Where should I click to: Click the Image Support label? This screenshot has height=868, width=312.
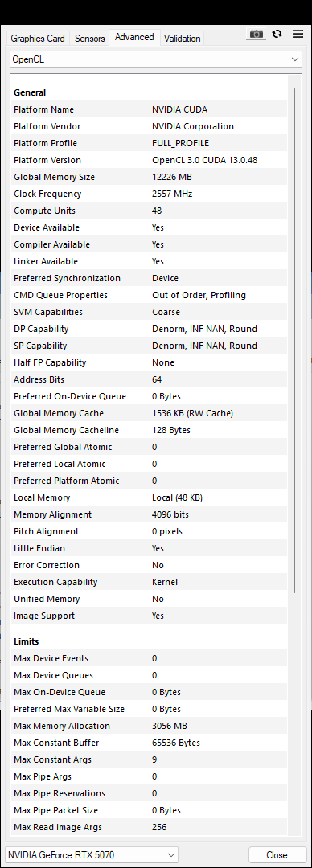44,616
